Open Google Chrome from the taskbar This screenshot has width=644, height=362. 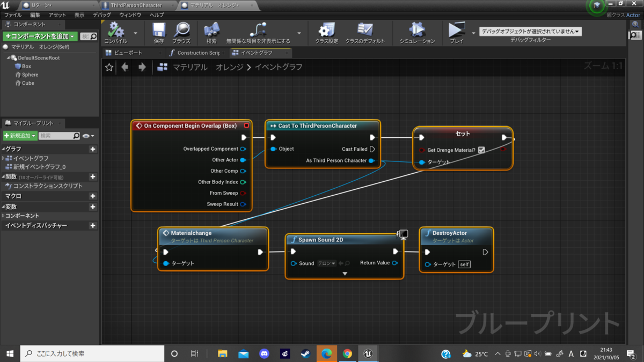(347, 354)
